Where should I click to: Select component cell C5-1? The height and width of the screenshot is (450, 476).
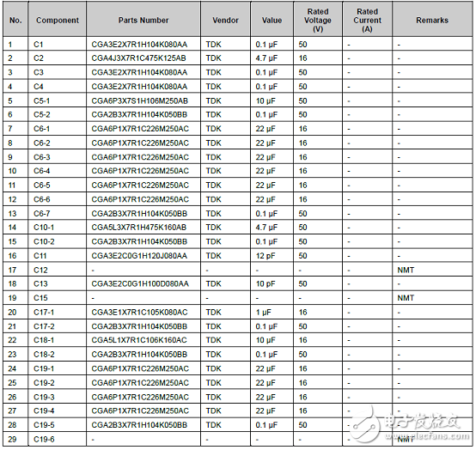[x=58, y=100]
